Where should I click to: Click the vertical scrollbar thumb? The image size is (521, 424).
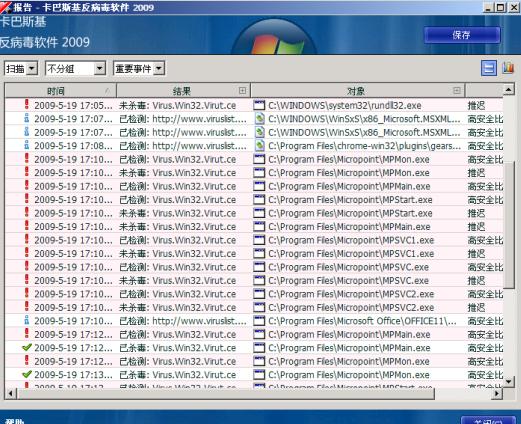point(509,224)
